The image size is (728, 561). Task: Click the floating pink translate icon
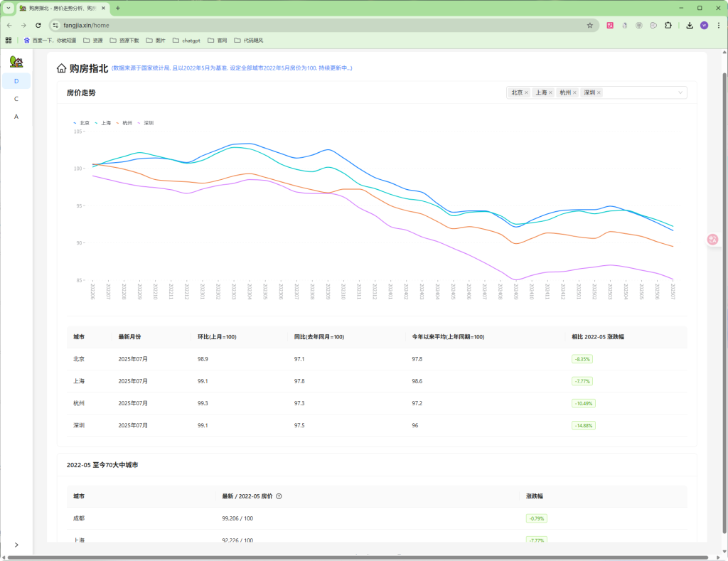[712, 240]
